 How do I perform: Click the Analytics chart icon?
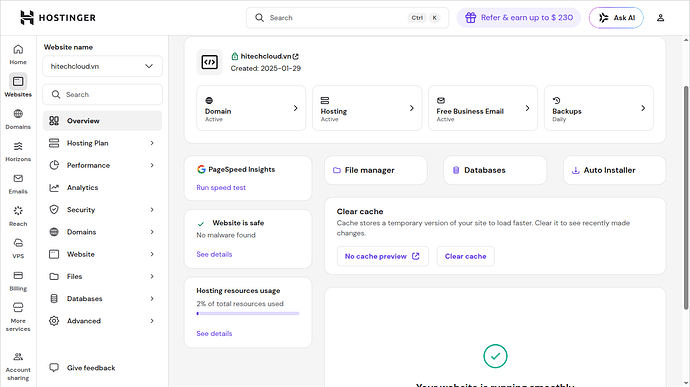tap(54, 188)
